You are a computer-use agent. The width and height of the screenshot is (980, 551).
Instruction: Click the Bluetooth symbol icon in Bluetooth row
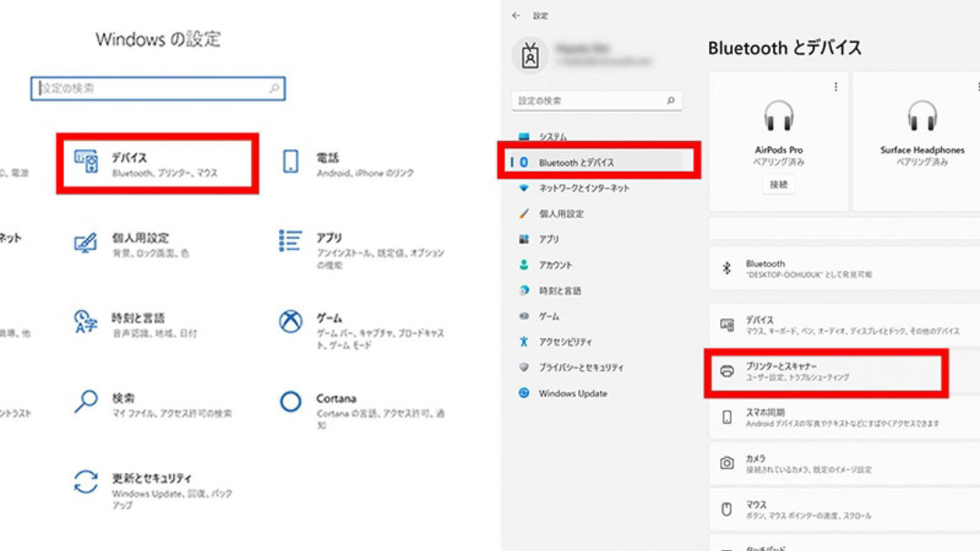tap(726, 268)
